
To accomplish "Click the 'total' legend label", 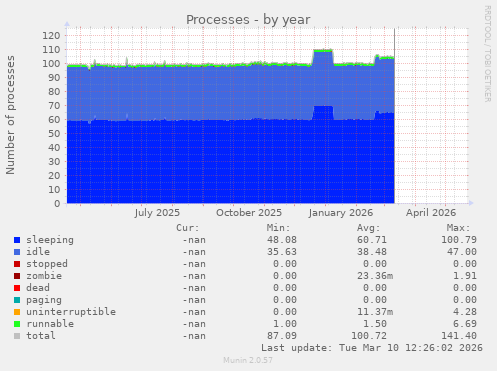I will (41, 336).
